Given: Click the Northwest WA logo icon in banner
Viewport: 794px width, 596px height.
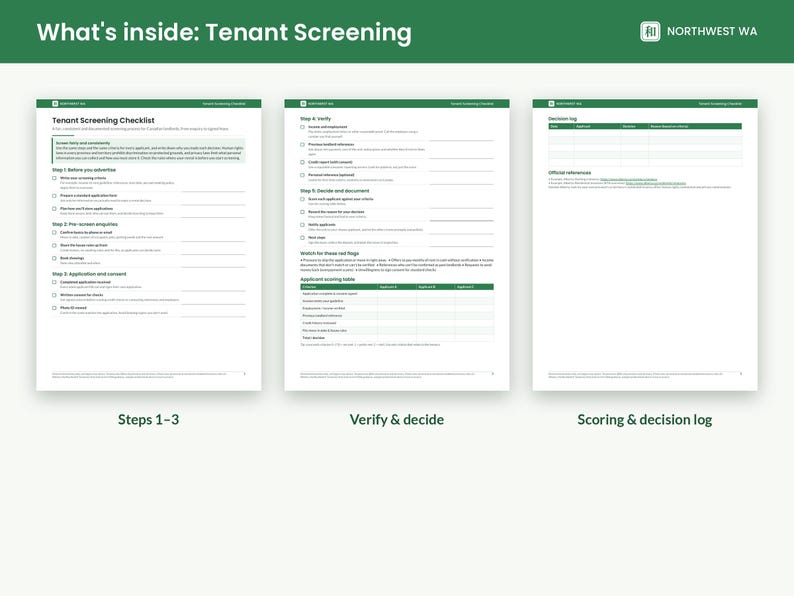Looking at the screenshot, I should 650,31.
